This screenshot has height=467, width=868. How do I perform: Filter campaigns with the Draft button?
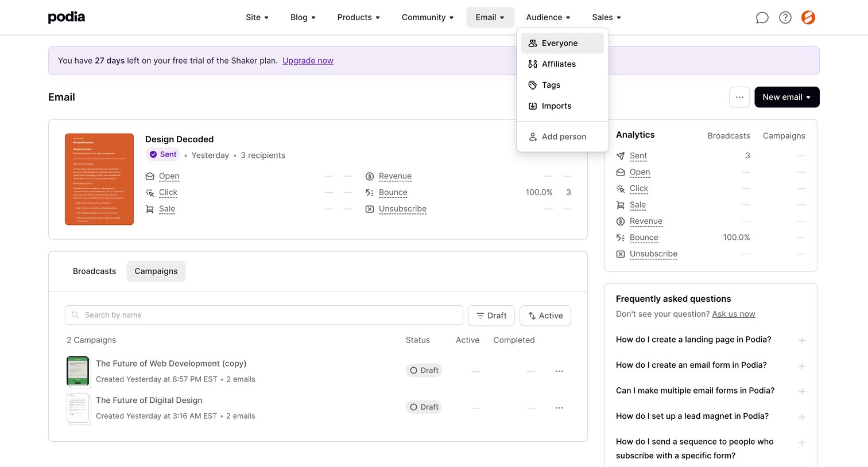tap(491, 316)
